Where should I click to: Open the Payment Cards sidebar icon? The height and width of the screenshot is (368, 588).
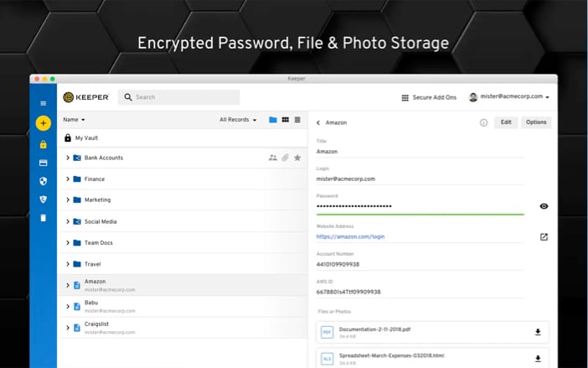(x=43, y=163)
